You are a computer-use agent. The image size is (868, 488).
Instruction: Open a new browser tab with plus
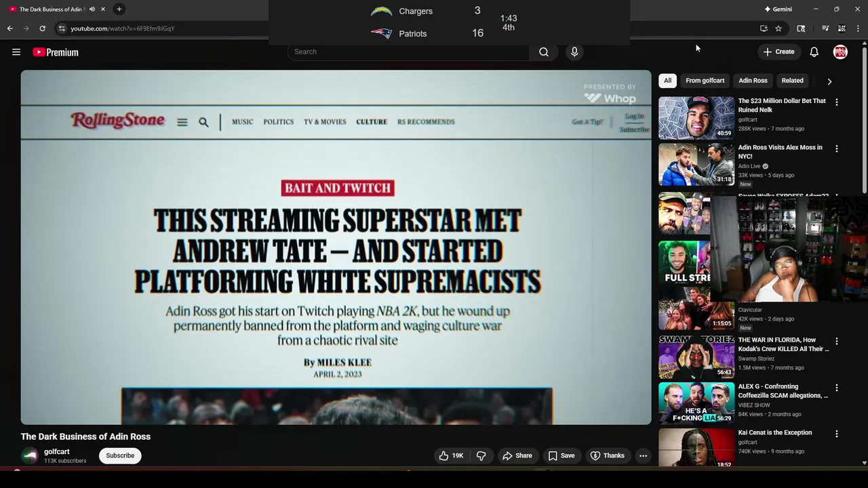coord(119,9)
